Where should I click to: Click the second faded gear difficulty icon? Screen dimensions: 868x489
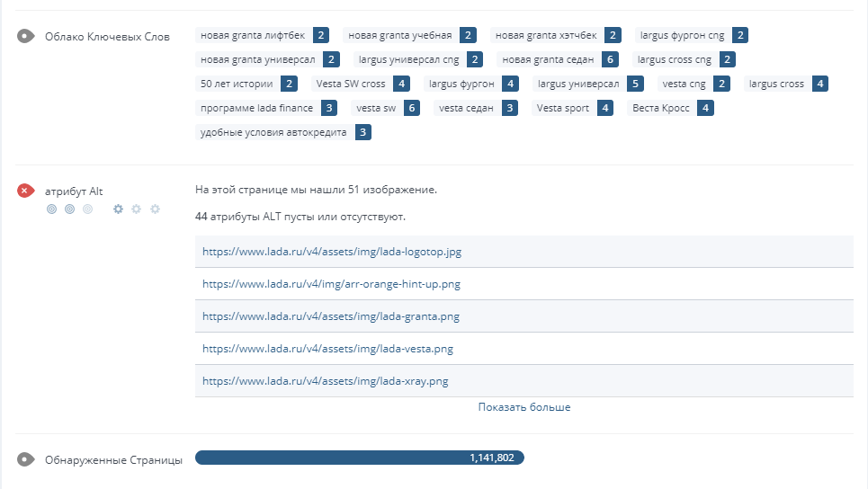point(136,209)
